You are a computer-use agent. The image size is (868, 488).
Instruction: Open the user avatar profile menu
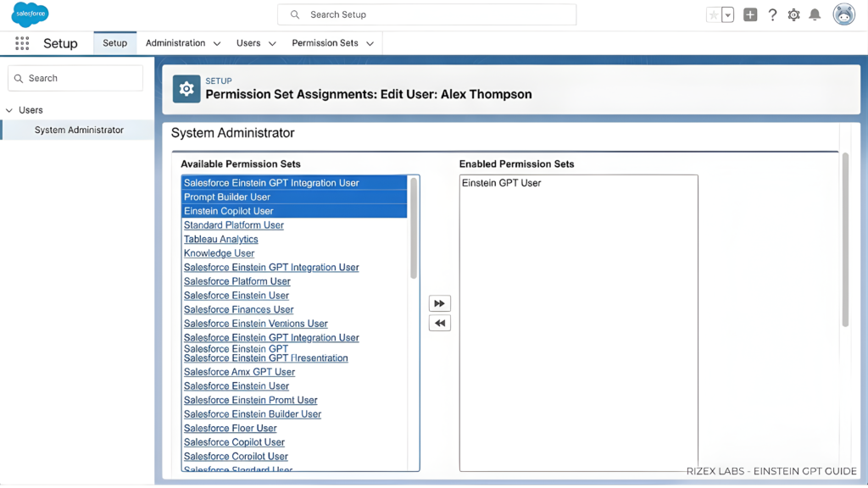coord(843,14)
